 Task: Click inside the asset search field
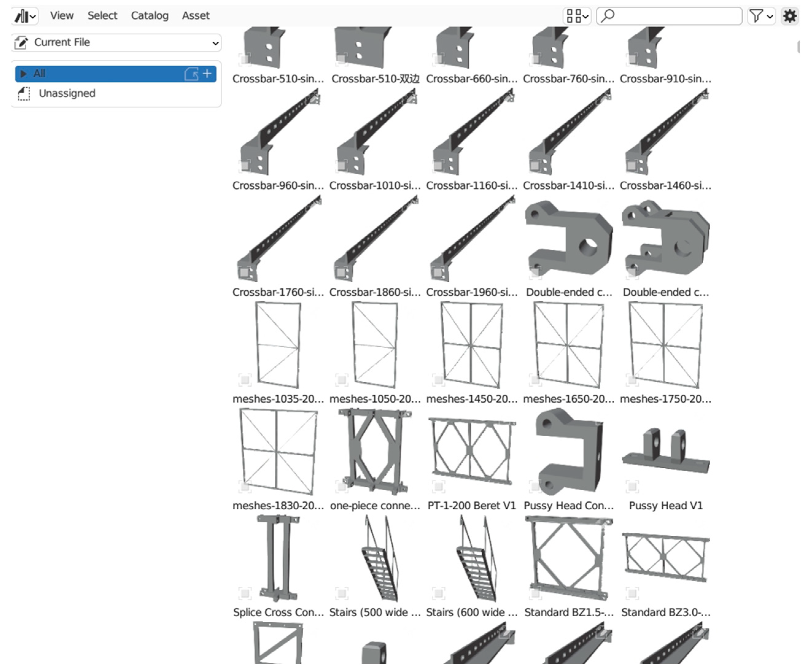[674, 16]
